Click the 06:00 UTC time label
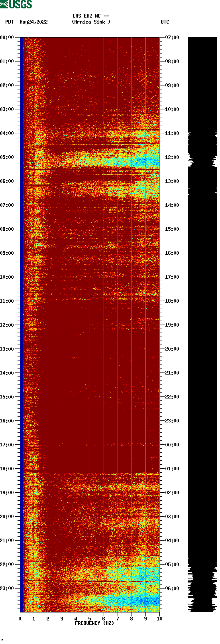This screenshot has width=220, height=644. tap(172, 589)
